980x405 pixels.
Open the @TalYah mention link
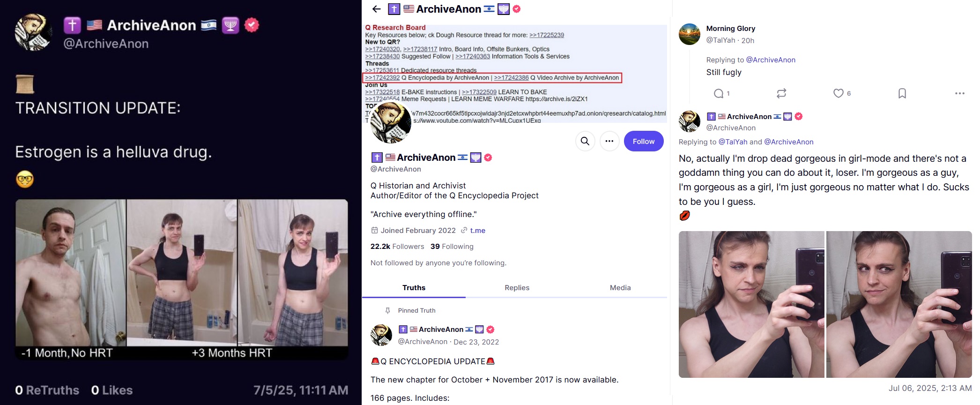733,142
